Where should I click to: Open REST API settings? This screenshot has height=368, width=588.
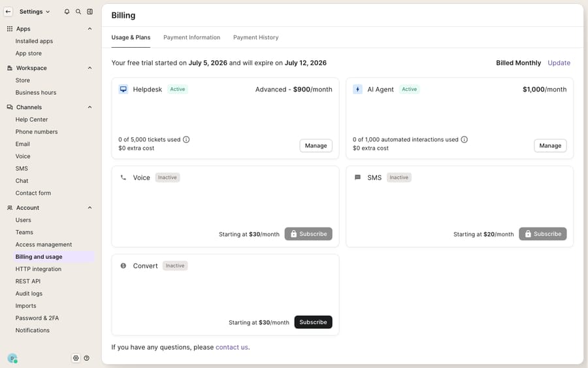tap(27, 281)
